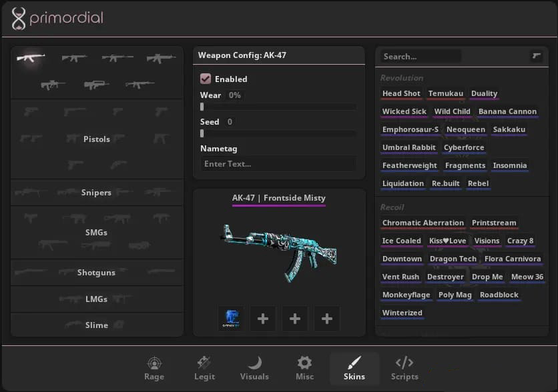Image resolution: width=558 pixels, height=392 pixels.
Task: Select the Crazy 8 skin
Action: (520, 241)
